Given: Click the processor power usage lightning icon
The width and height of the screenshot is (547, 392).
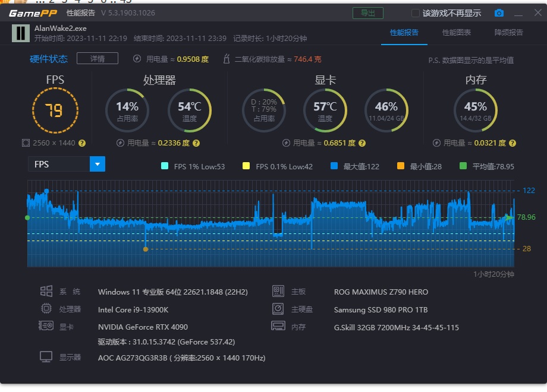Looking at the screenshot, I should coord(120,143).
